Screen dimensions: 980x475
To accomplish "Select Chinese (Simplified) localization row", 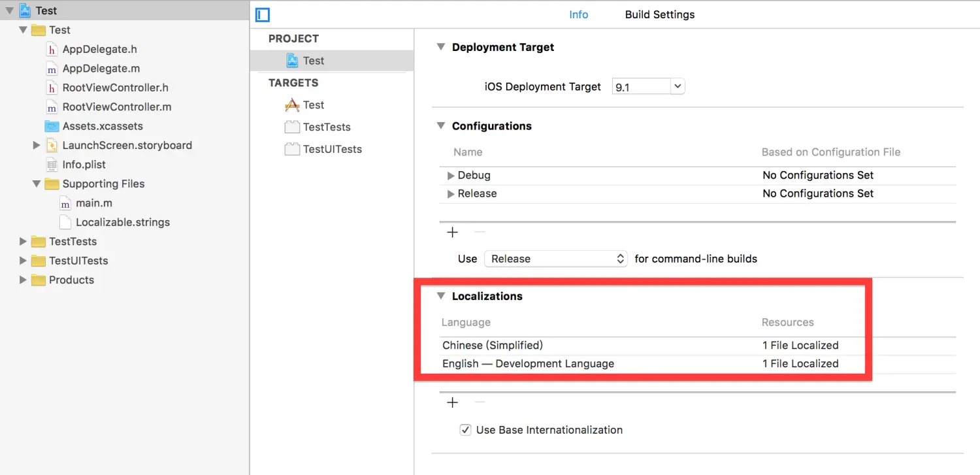I will click(698, 345).
